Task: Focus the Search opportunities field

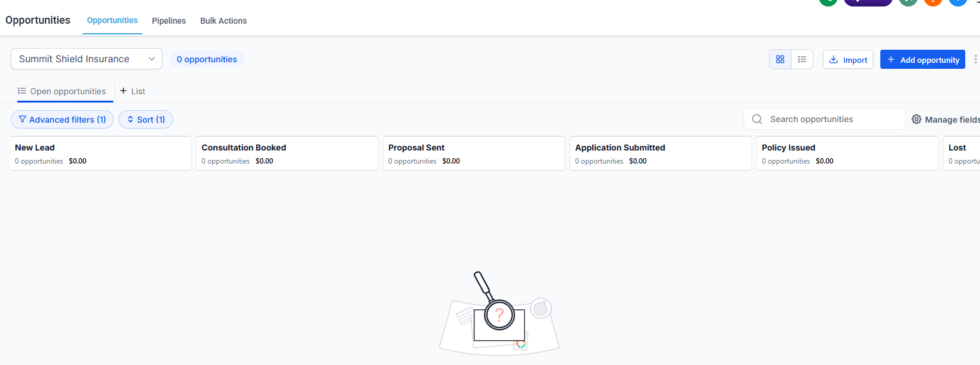Action: tap(825, 119)
